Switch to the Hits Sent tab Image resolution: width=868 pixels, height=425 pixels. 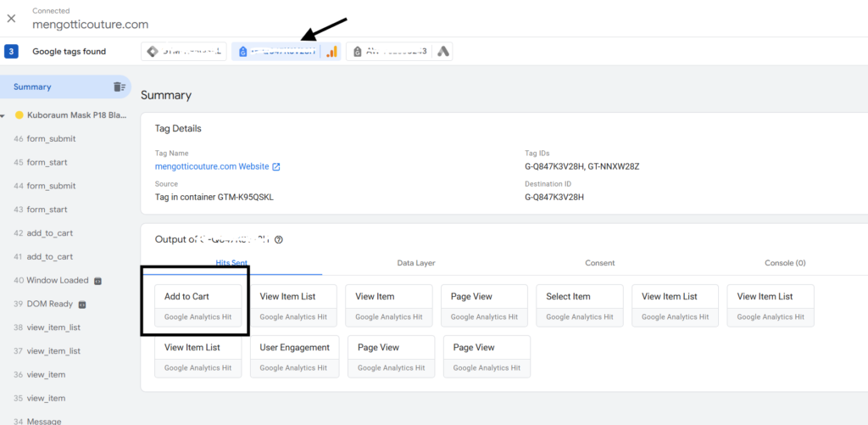pyautogui.click(x=231, y=263)
